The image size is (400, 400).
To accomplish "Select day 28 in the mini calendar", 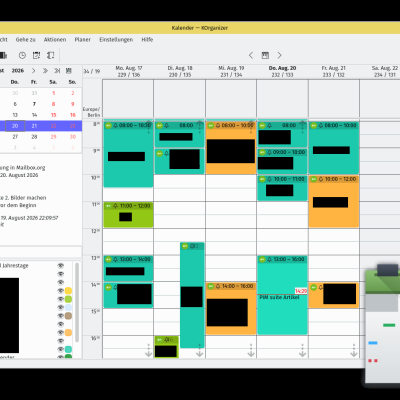I will pyautogui.click(x=34, y=137).
